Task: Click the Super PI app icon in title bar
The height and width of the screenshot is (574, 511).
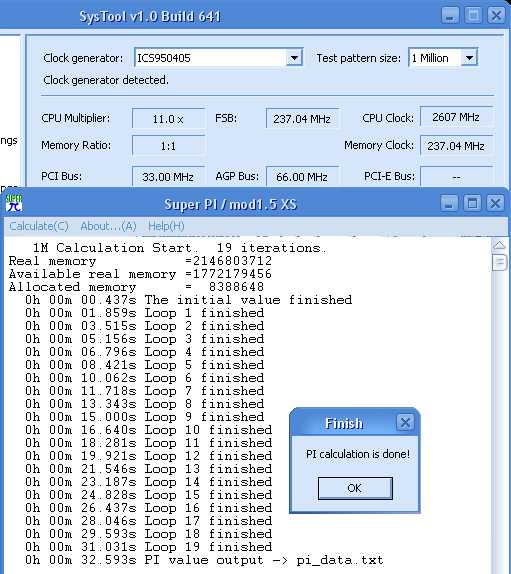Action: click(x=14, y=203)
